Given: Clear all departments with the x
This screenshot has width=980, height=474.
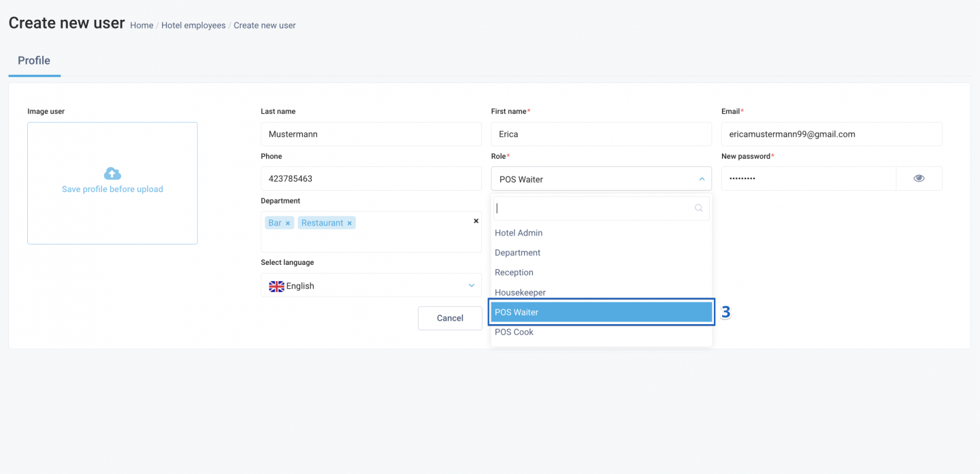Looking at the screenshot, I should click(476, 221).
